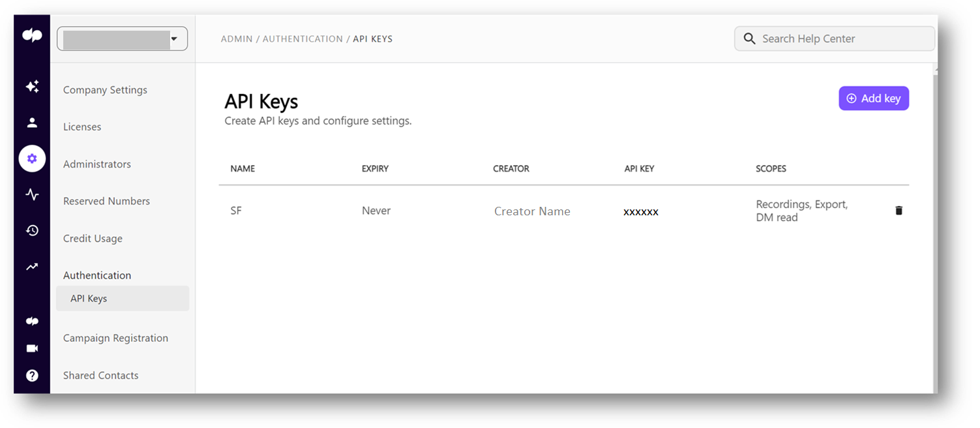The width and height of the screenshot is (980, 428).
Task: Delete the SF API key with trash icon
Action: tap(898, 211)
